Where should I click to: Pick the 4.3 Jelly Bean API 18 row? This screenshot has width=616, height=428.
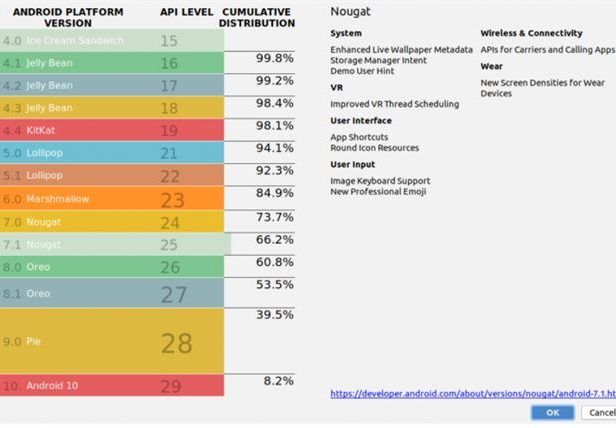coord(112,107)
